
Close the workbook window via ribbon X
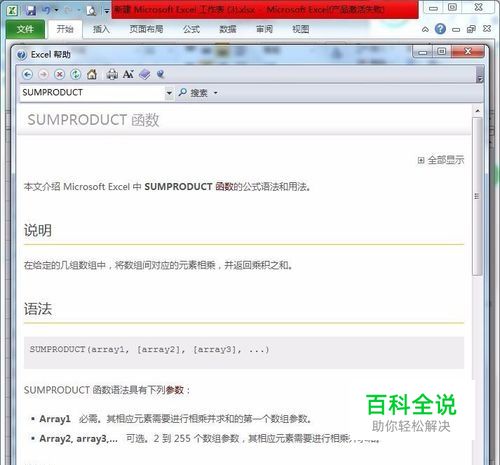click(487, 29)
